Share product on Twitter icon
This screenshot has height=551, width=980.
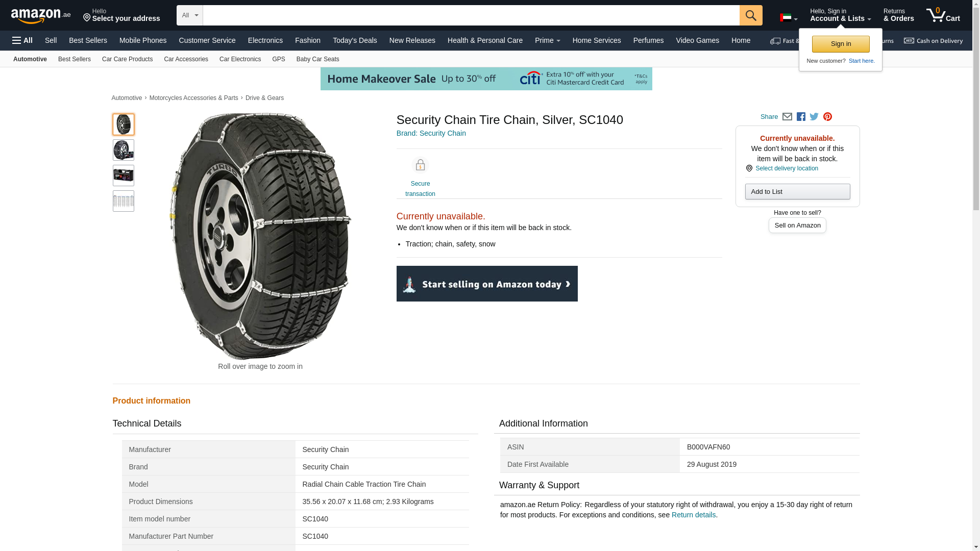tap(814, 117)
